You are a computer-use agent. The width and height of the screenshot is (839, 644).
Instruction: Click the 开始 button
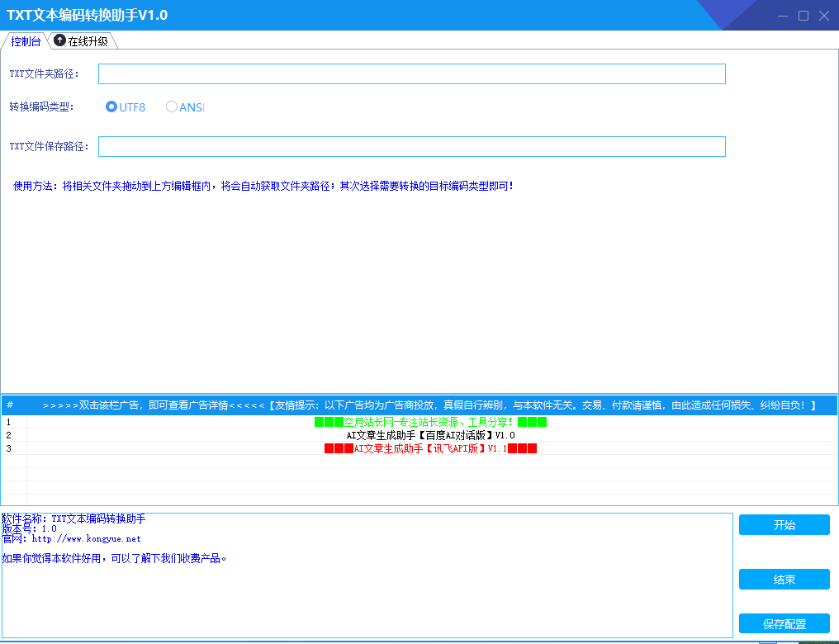pyautogui.click(x=784, y=525)
